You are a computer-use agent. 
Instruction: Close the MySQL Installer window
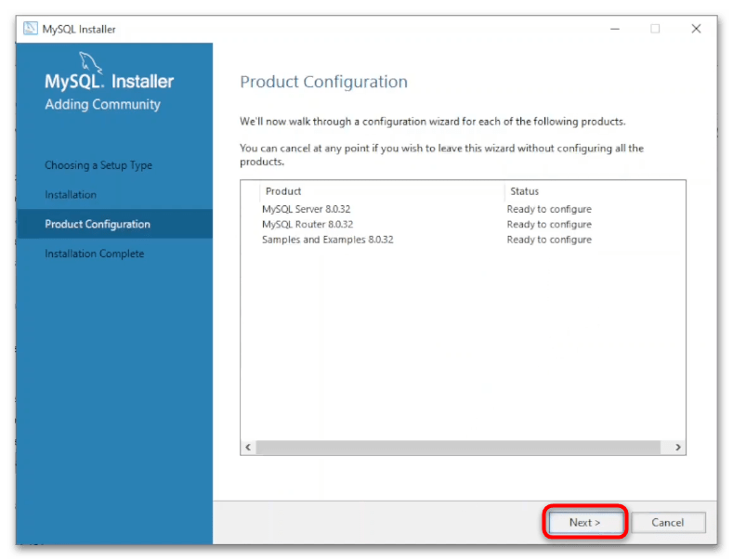pyautogui.click(x=696, y=29)
